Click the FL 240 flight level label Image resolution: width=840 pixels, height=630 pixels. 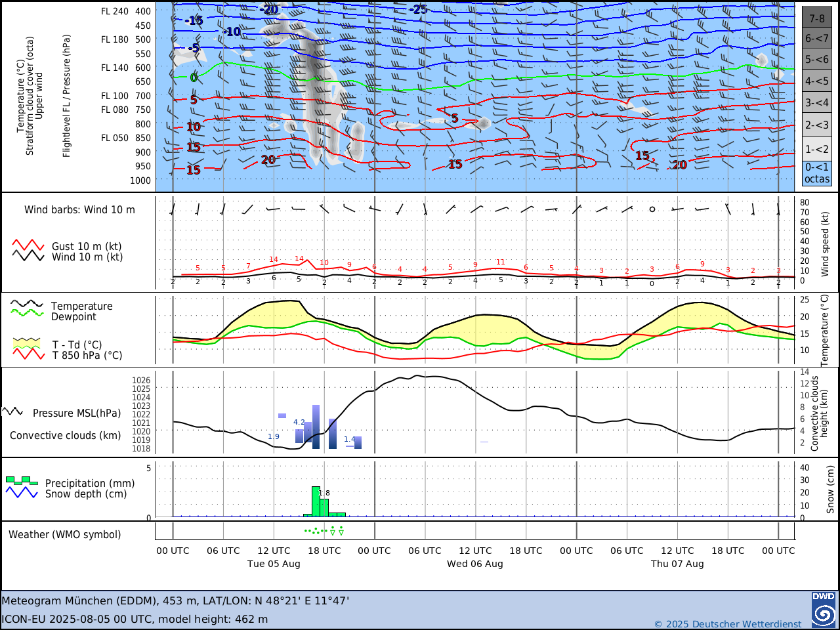(115, 11)
